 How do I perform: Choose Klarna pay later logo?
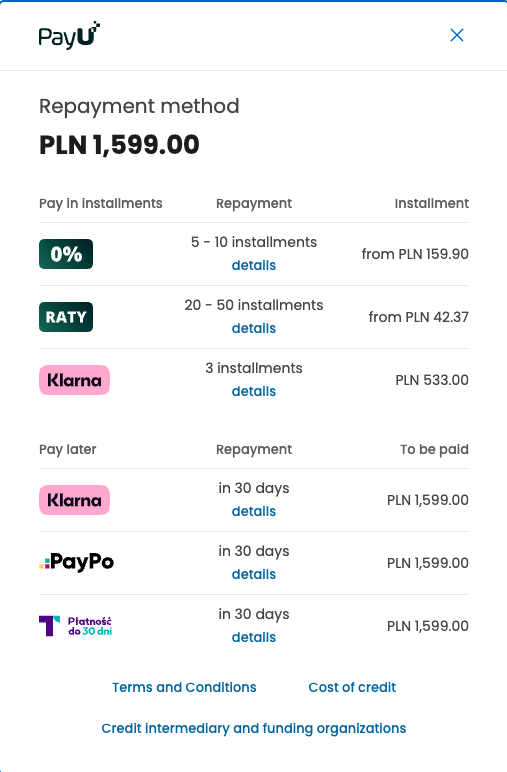click(x=74, y=500)
